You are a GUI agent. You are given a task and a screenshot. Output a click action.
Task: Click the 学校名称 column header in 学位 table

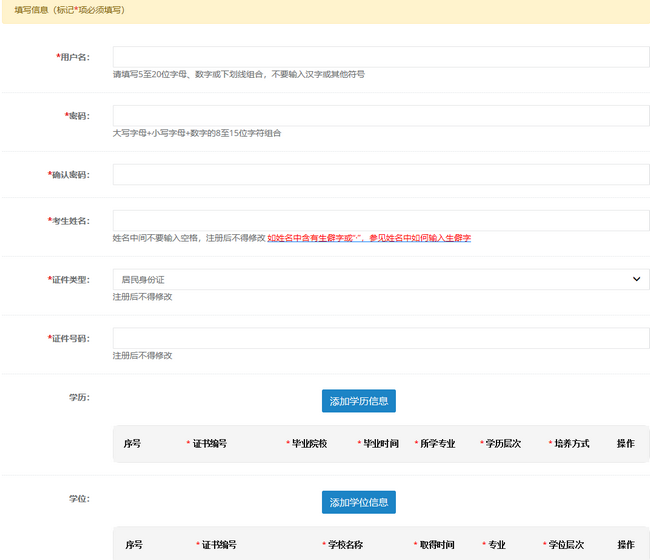pos(344,545)
